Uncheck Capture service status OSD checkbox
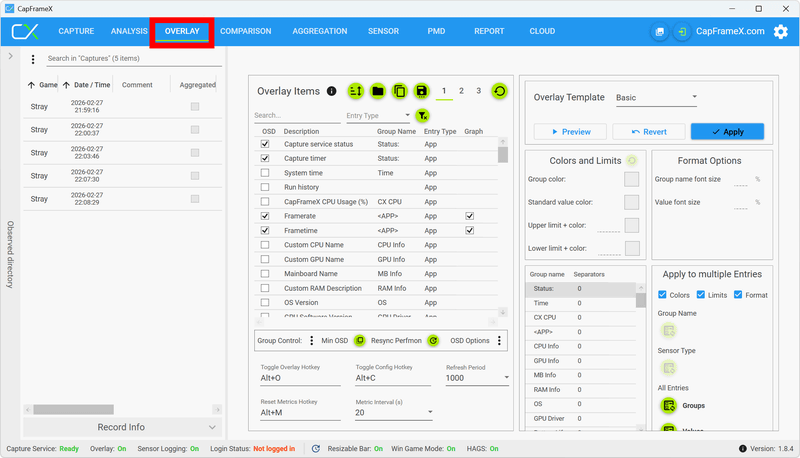This screenshot has height=458, width=800. 265,144
